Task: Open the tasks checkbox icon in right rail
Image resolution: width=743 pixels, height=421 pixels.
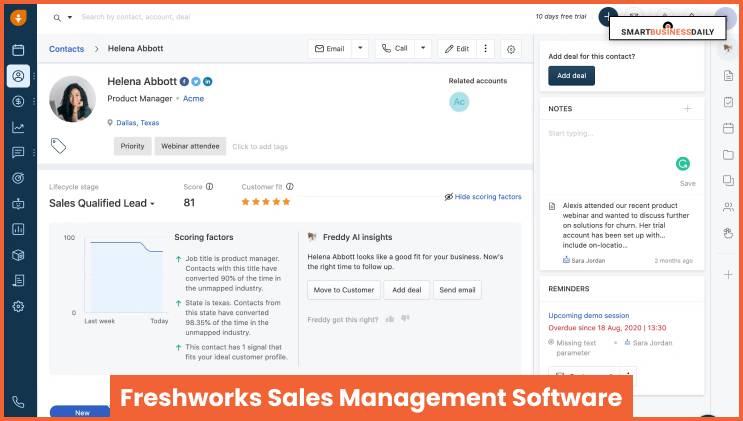Action: [x=728, y=102]
